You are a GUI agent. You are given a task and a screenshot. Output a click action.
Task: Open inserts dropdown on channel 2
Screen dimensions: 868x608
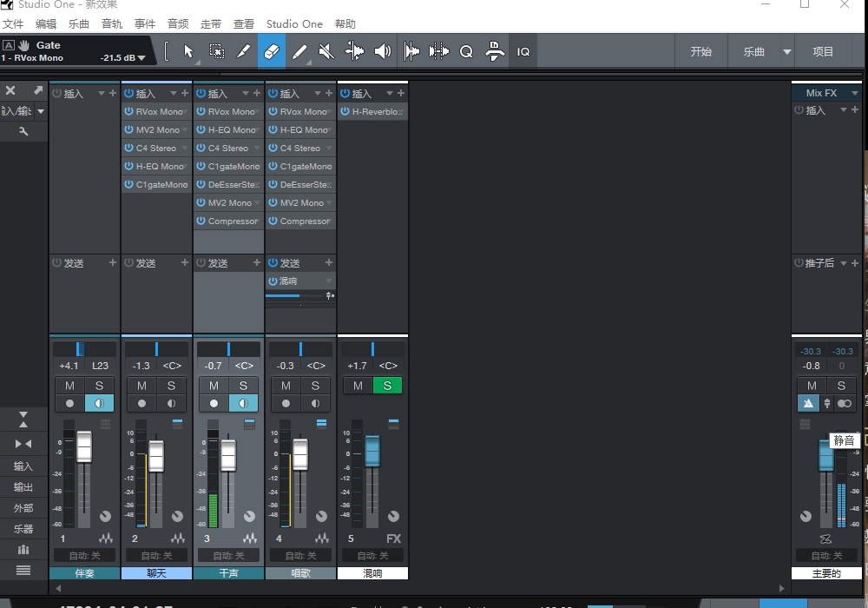[174, 93]
